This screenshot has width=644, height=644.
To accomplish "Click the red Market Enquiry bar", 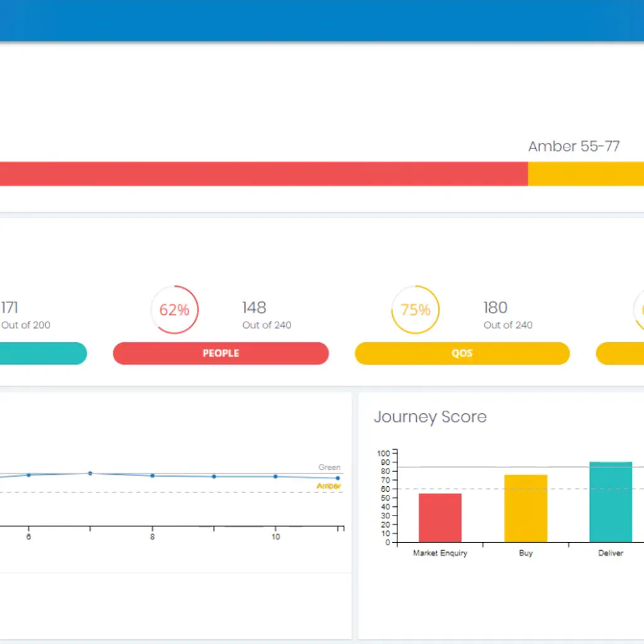I will pyautogui.click(x=440, y=518).
